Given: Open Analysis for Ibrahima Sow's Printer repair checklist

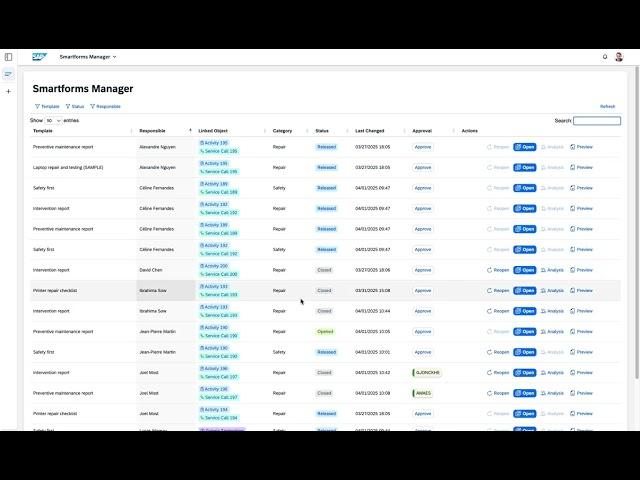Looking at the screenshot, I should click(552, 291).
